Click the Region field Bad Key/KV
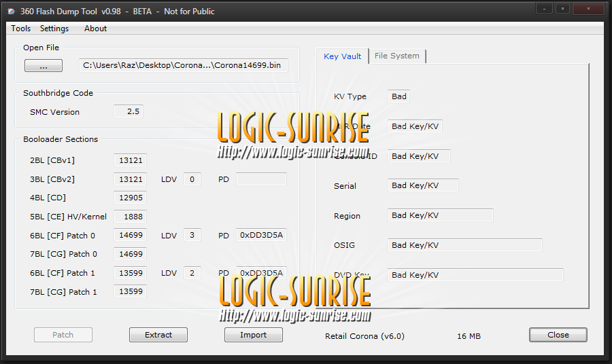 pos(440,215)
